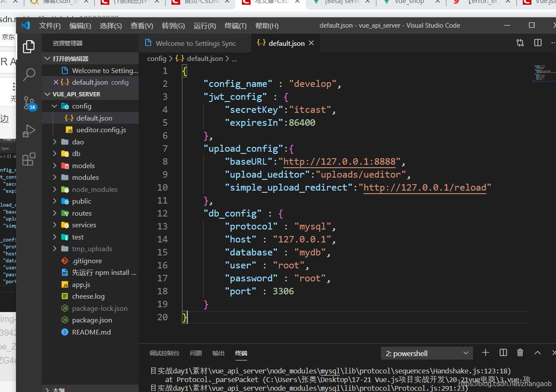Open the Run and Debug view

tap(29, 131)
